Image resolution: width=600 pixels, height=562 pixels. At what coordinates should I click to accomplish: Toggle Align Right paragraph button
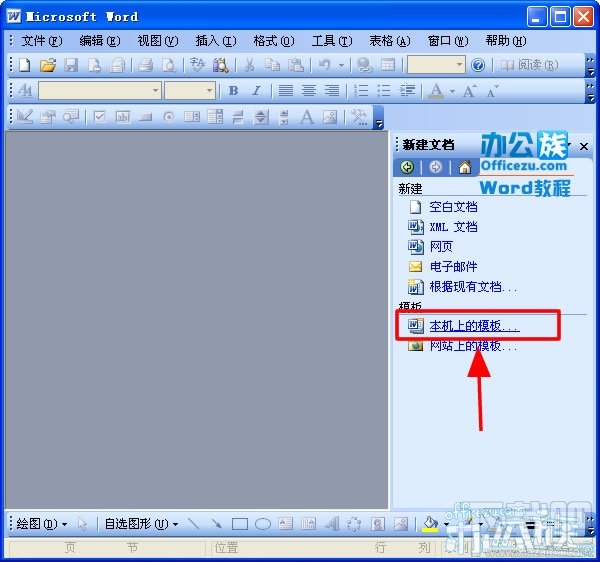331,91
